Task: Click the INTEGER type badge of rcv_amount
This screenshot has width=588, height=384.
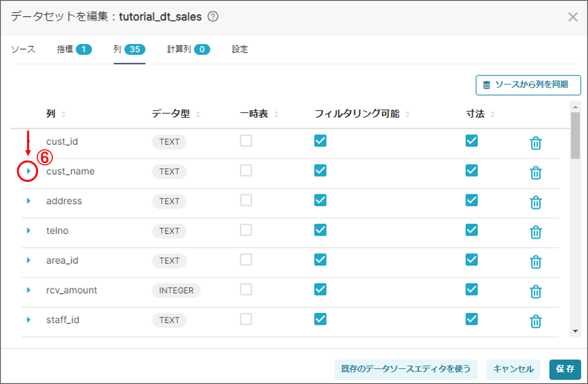Action: click(176, 291)
